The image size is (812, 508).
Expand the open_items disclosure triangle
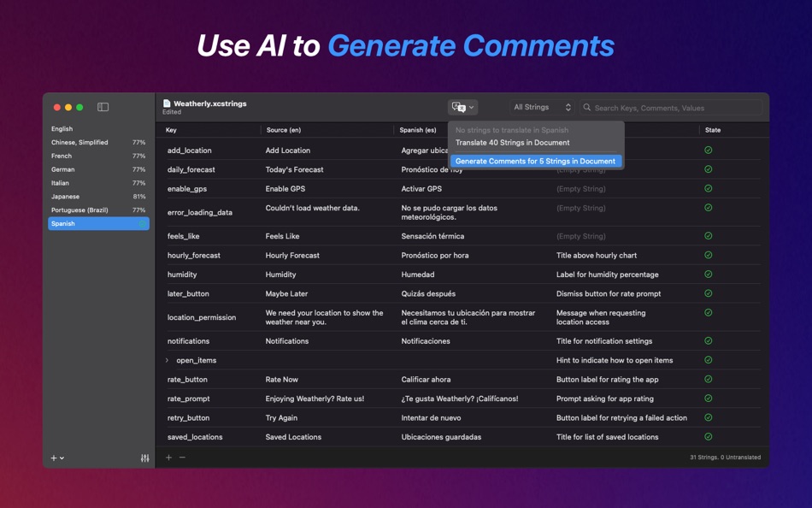(x=166, y=360)
